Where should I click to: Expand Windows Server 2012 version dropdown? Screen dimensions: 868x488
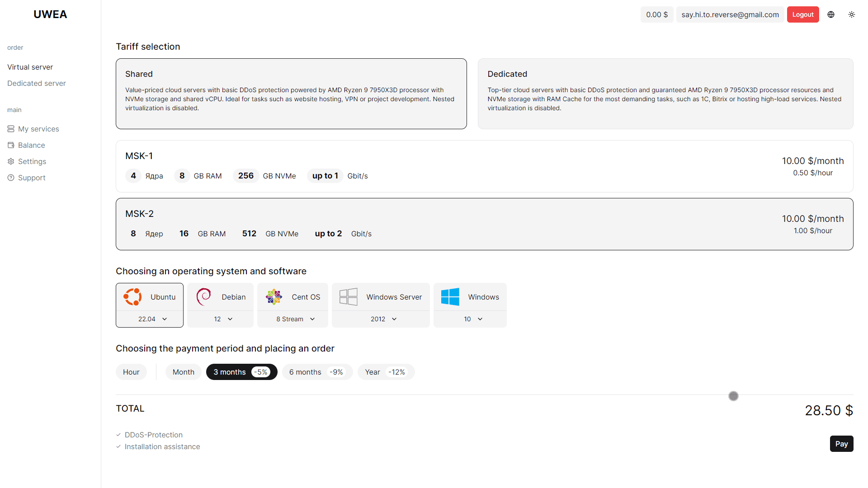(x=383, y=319)
